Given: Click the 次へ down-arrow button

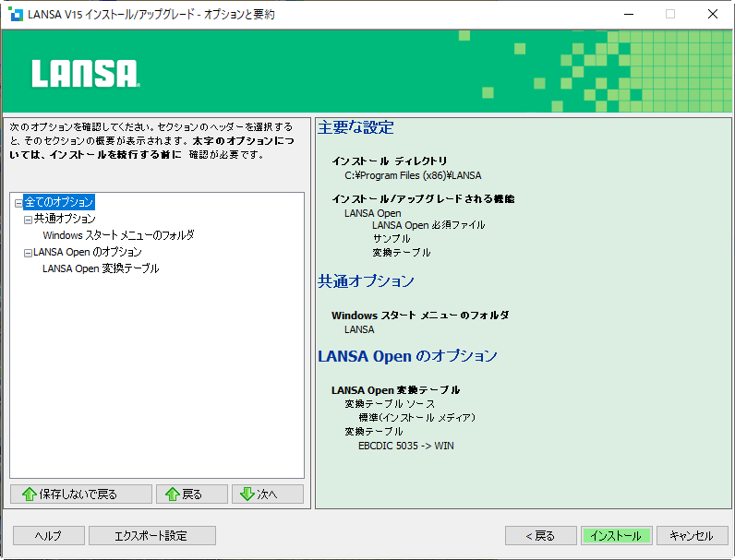Looking at the screenshot, I should pyautogui.click(x=268, y=494).
